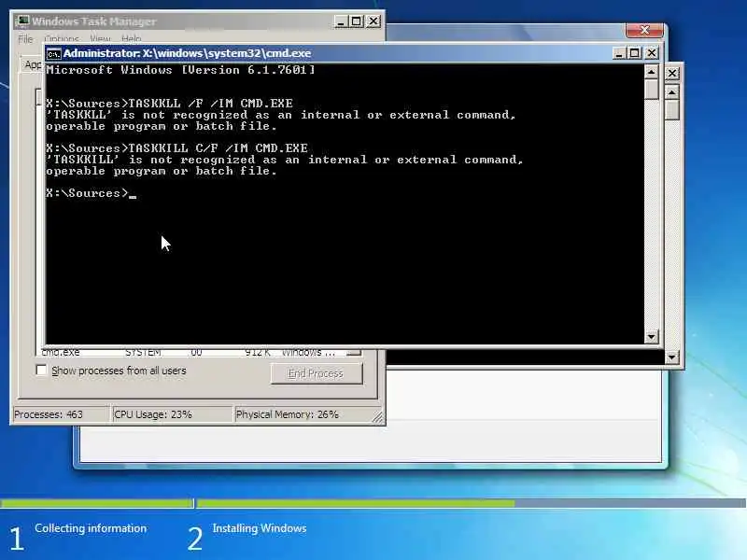Image resolution: width=747 pixels, height=560 pixels.
Task: Click the Task Manager title bar icon
Action: pos(22,21)
